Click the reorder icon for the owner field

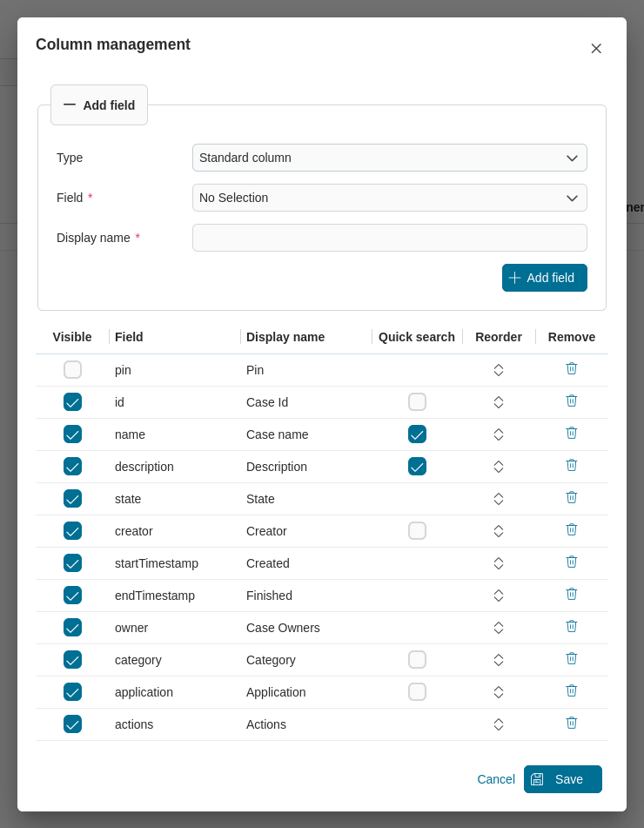[498, 627]
